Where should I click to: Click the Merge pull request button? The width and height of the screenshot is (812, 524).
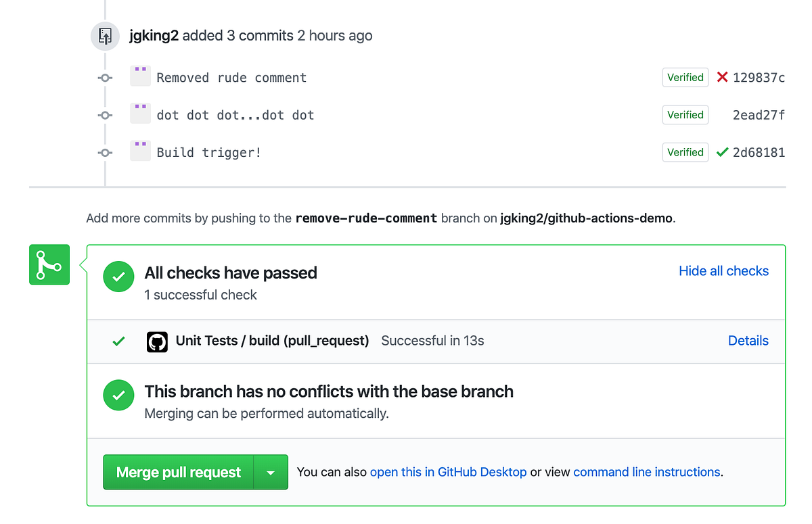coord(178,472)
